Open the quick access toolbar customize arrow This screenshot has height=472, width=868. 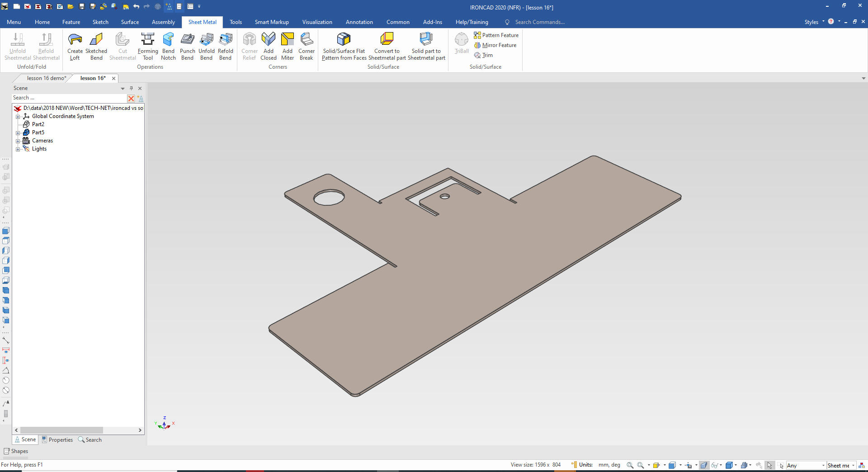point(199,6)
